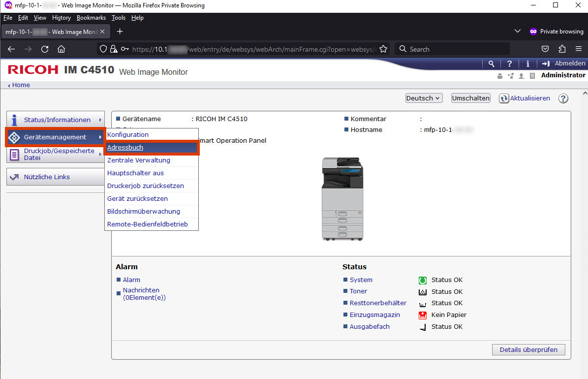Open Bildschirmüberwachung

coord(152,211)
